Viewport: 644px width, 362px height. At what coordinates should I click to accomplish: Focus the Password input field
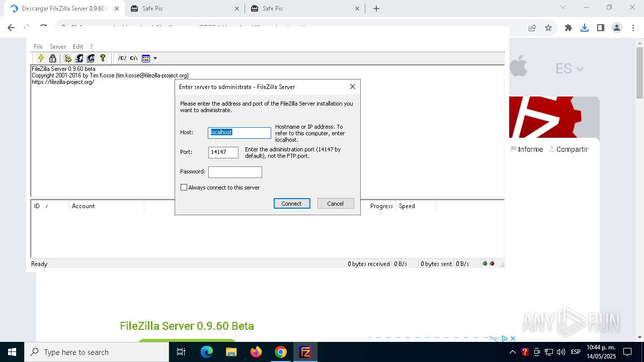(235, 172)
